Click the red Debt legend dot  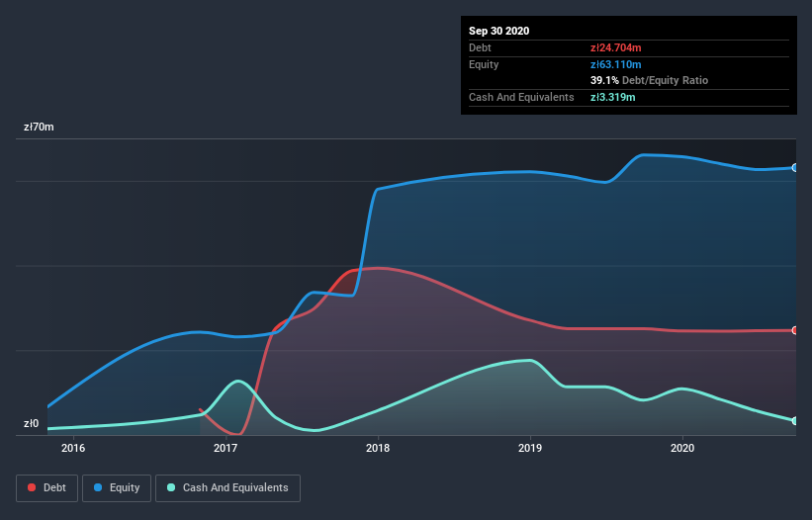coord(32,487)
